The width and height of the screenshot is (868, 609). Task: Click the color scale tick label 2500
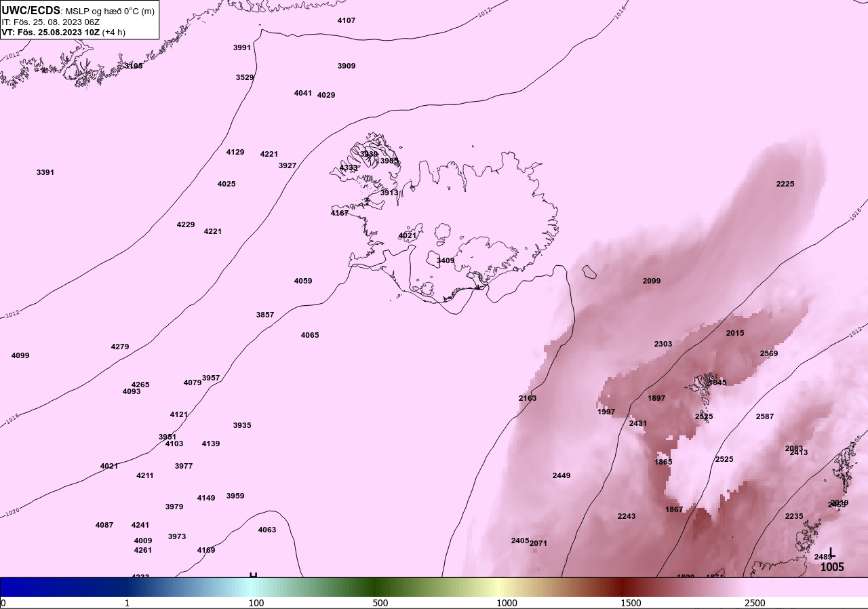[755, 603]
